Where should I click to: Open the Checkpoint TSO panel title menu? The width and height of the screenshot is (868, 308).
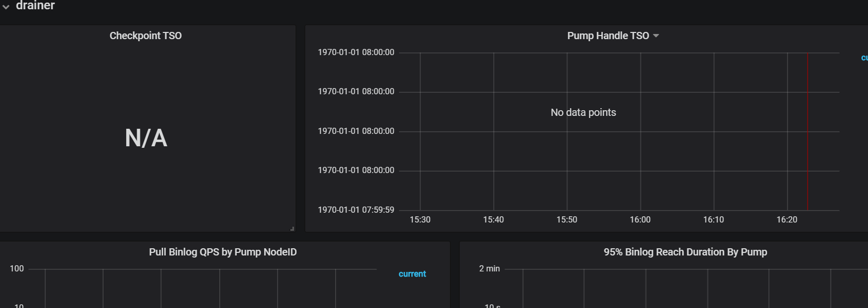pyautogui.click(x=145, y=36)
